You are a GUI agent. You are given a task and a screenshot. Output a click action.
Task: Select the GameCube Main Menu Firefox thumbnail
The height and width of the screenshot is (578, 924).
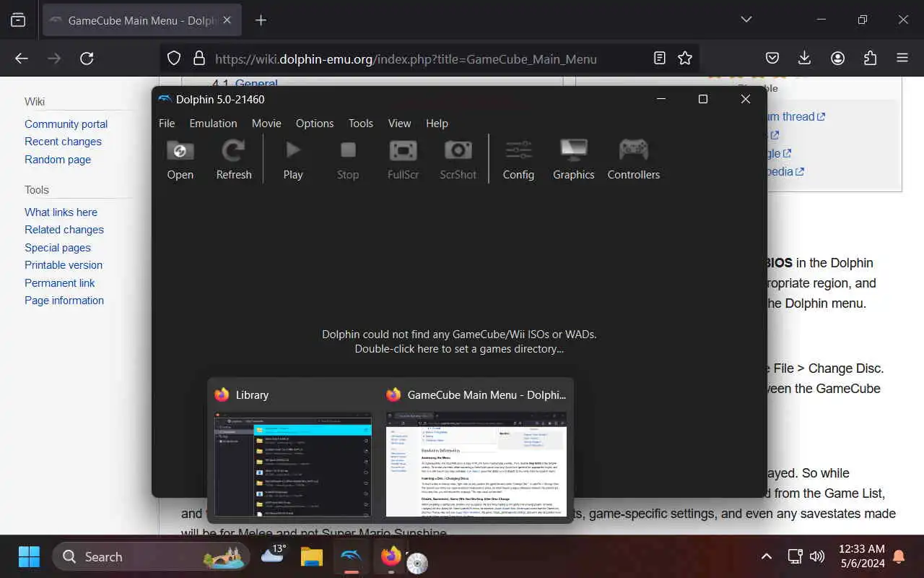tap(476, 464)
